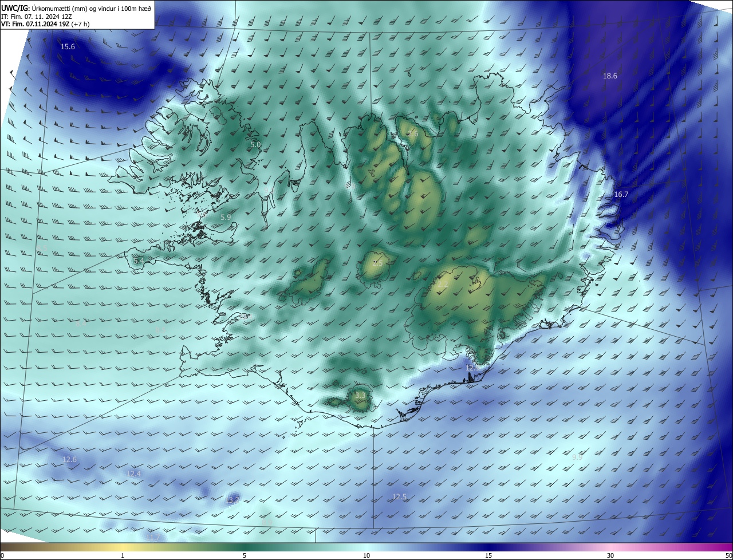Click the 9.9 value label
The image size is (733, 560).
pos(577,457)
